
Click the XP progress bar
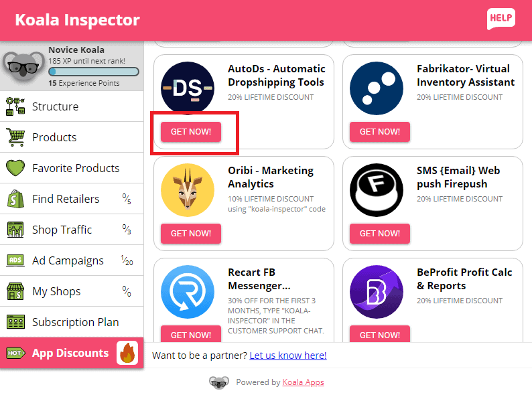(x=94, y=72)
